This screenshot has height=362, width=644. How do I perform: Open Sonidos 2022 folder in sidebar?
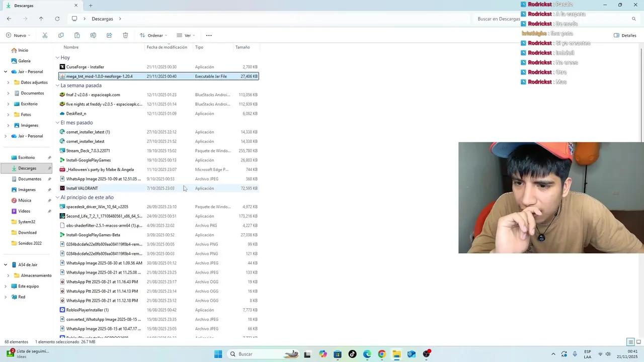pos(30,243)
